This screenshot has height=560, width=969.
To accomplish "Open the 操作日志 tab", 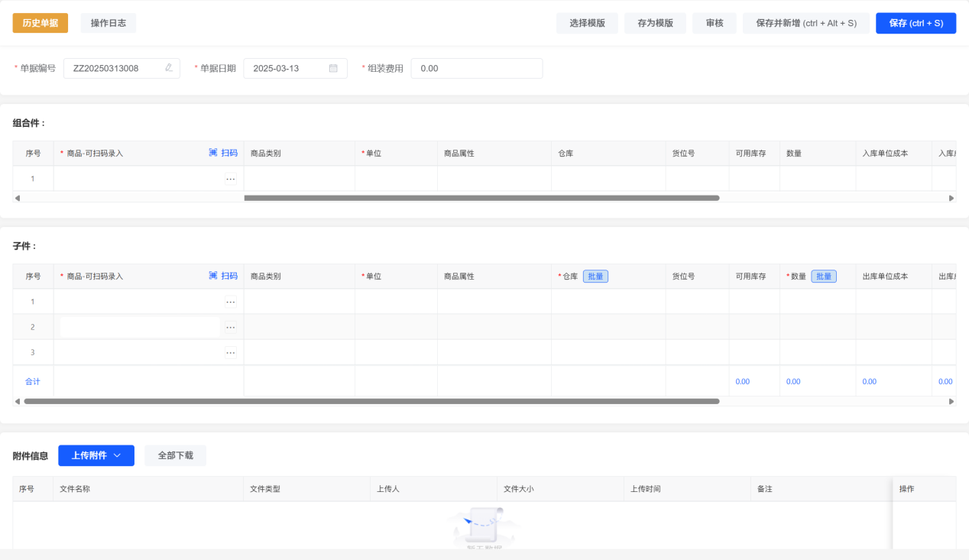I will pos(109,23).
